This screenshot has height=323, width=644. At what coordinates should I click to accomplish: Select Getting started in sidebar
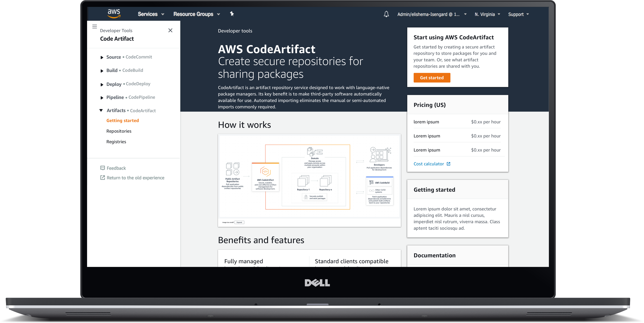point(123,120)
